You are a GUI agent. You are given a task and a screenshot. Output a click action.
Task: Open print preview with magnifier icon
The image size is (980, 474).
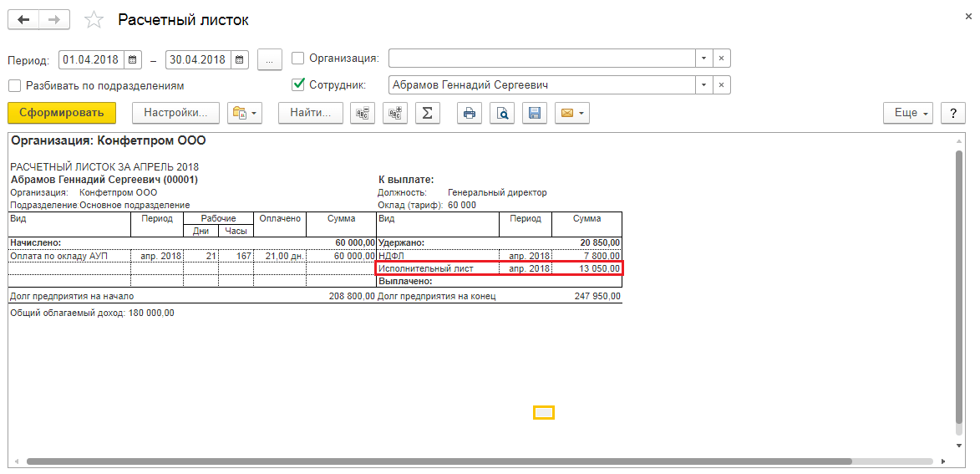tap(502, 113)
